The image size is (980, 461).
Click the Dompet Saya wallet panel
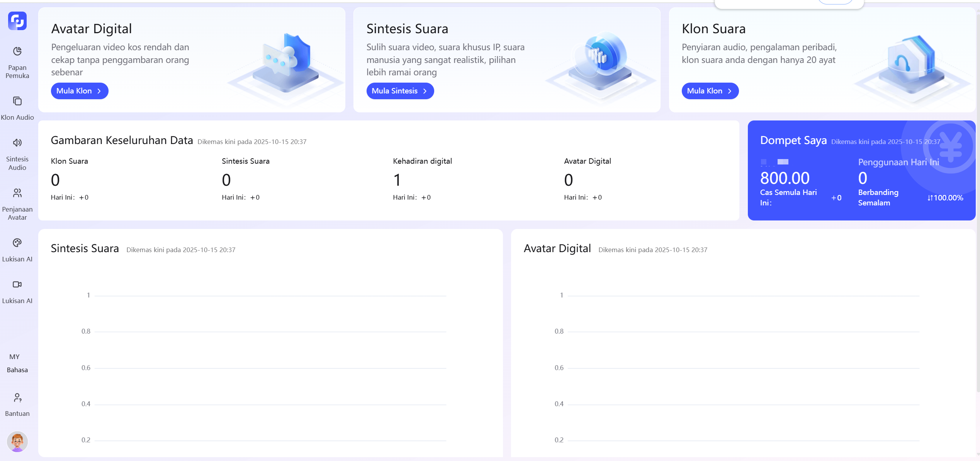click(861, 170)
